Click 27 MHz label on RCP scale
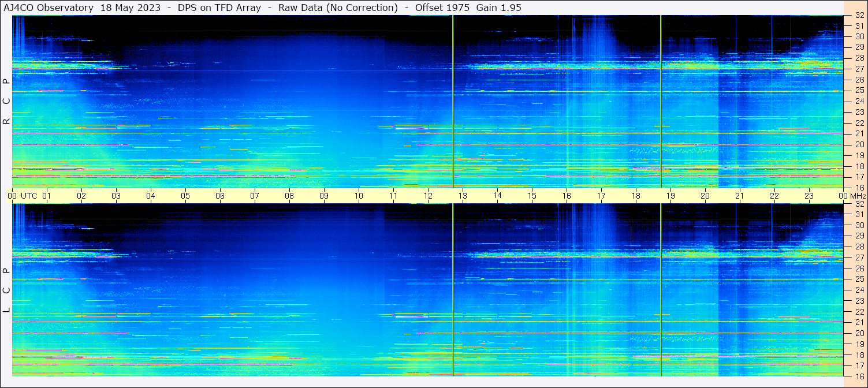This screenshot has width=868, height=388. (859, 69)
